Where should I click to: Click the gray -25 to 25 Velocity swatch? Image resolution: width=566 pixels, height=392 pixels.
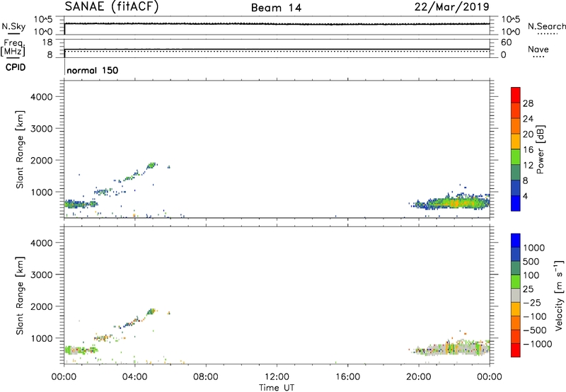(516, 295)
